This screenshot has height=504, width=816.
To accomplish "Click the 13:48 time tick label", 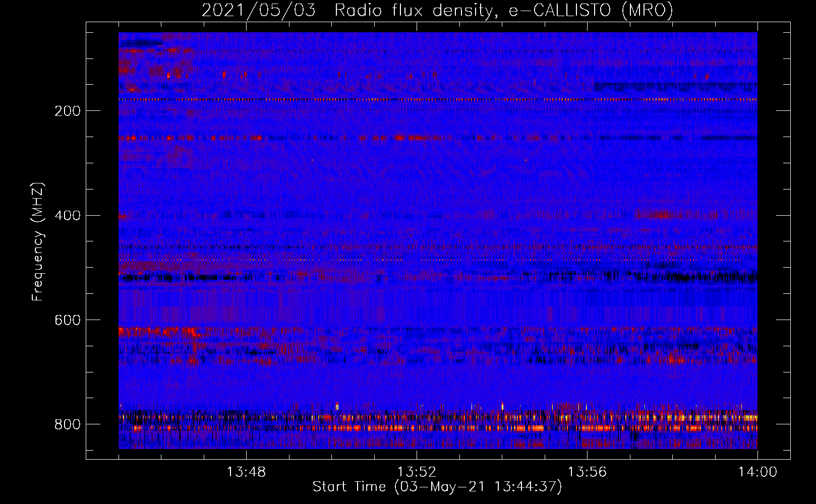I will click(x=246, y=472).
